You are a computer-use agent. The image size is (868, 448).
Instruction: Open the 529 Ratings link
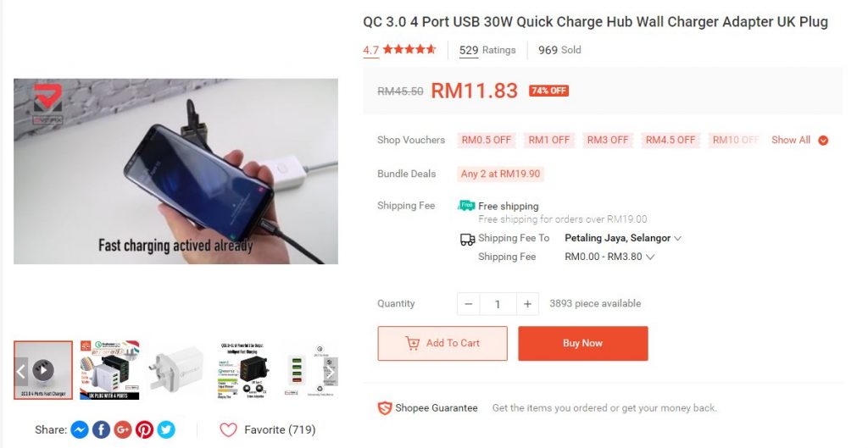click(x=487, y=50)
